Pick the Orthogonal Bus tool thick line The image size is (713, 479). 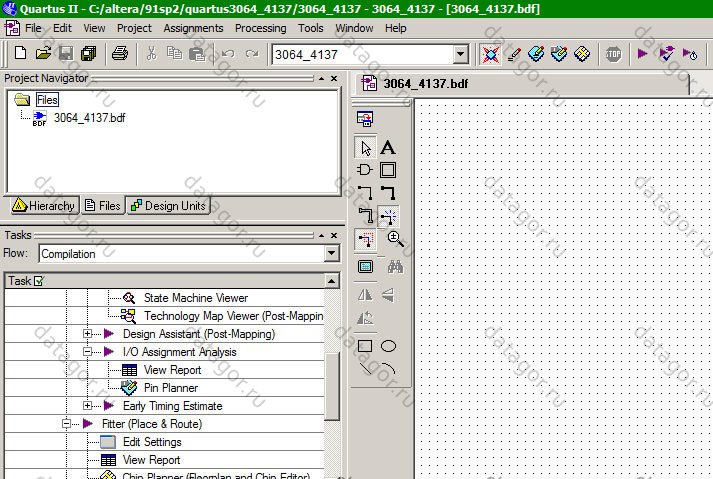(x=388, y=193)
